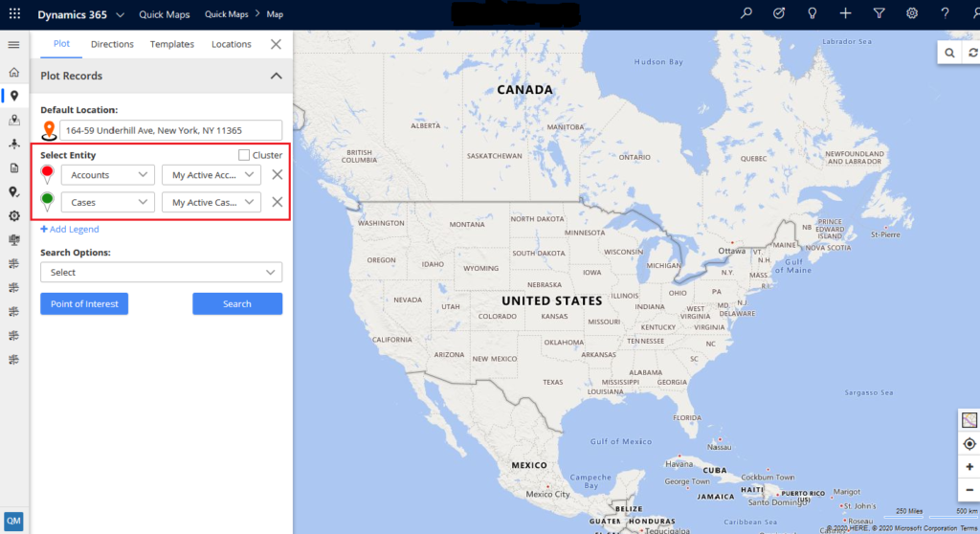This screenshot has width=980, height=534.
Task: Refresh the map using the refresh icon
Action: tap(972, 54)
